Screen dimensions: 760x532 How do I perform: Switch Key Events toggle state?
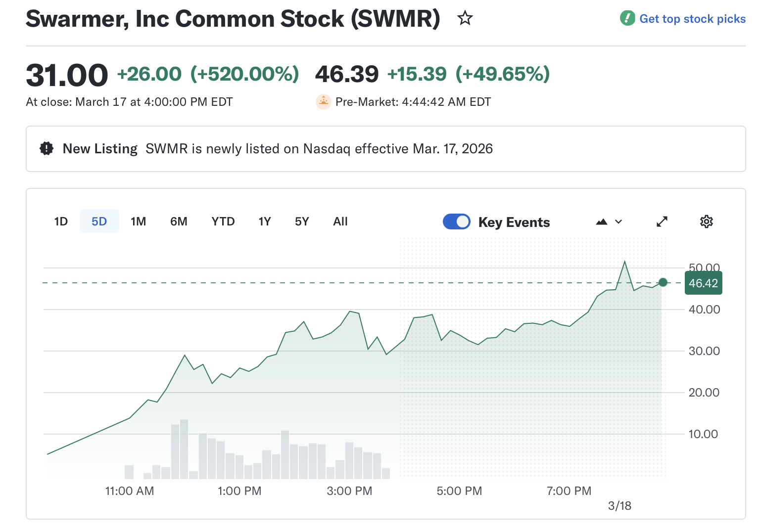pyautogui.click(x=456, y=222)
